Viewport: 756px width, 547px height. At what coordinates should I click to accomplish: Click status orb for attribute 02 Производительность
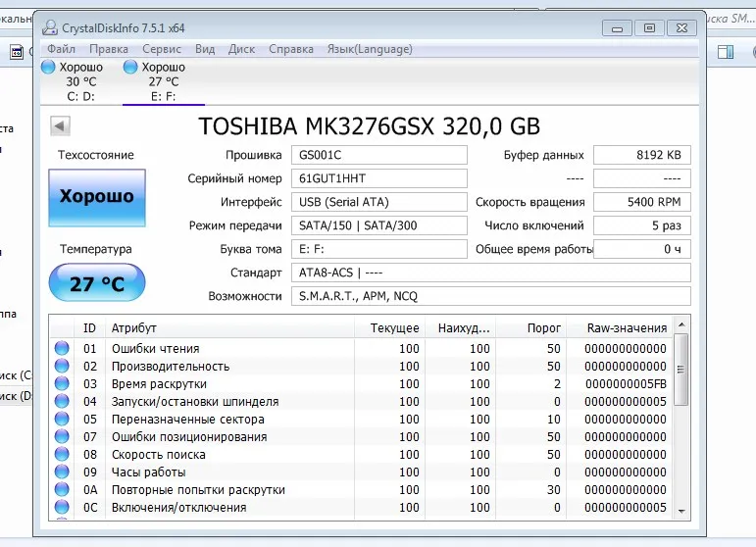(x=62, y=366)
